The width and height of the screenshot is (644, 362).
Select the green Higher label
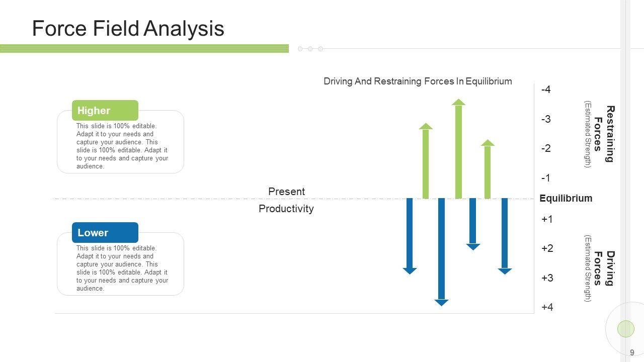click(105, 111)
